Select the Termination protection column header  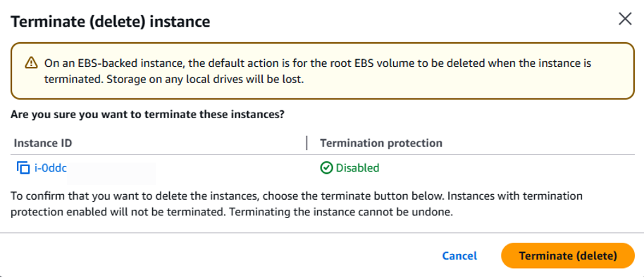click(381, 143)
